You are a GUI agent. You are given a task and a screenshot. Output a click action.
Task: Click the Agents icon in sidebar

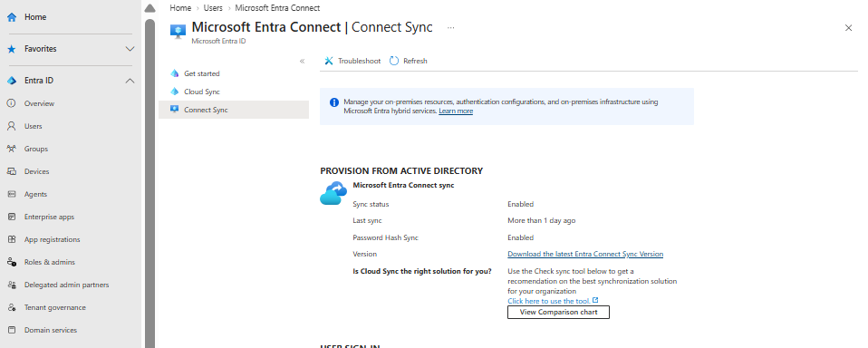click(x=12, y=194)
